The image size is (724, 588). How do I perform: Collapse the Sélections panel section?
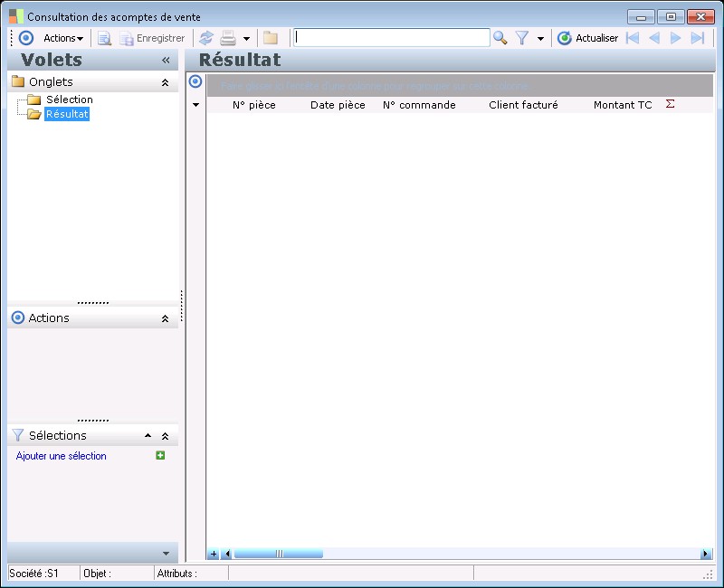click(165, 436)
